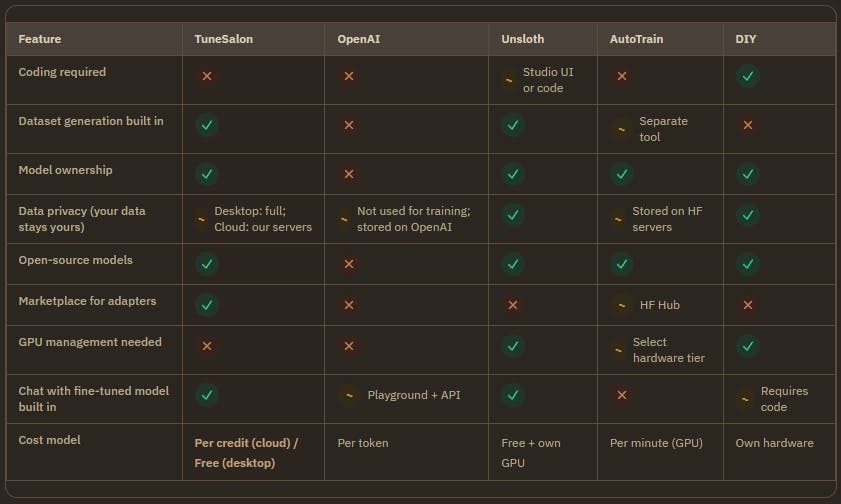The width and height of the screenshot is (841, 504).
Task: Click Unsloth's red X for Marketplace for adapters
Action: pos(513,305)
